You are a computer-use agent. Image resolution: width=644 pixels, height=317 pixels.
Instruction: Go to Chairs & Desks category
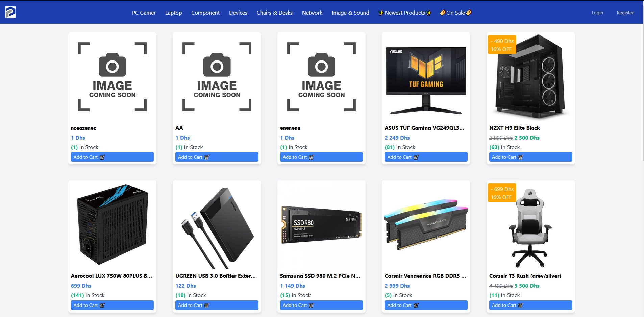(x=275, y=13)
